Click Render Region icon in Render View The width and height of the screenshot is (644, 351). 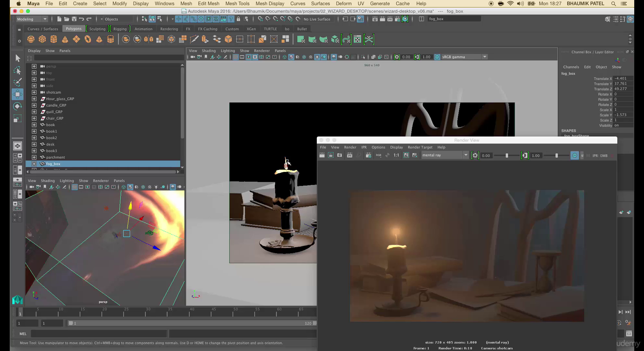[331, 155]
